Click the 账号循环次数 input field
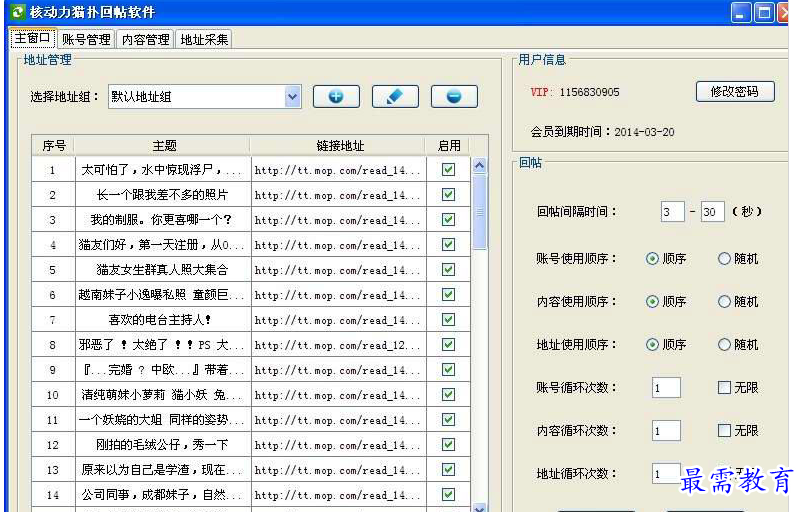 [x=666, y=388]
